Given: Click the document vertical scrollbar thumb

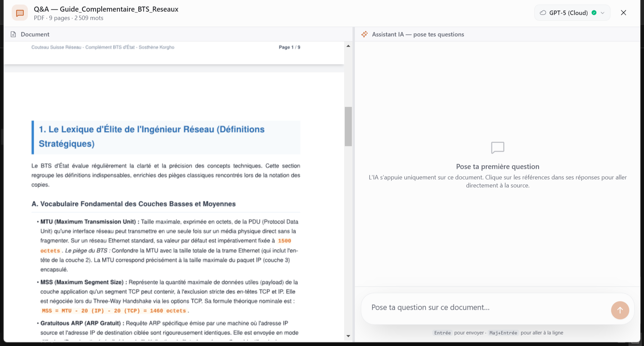Looking at the screenshot, I should pos(348,127).
